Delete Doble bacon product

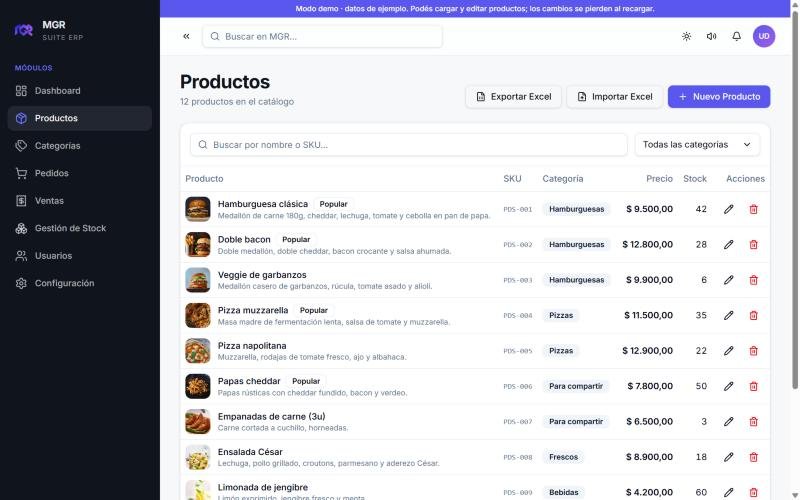[754, 245]
